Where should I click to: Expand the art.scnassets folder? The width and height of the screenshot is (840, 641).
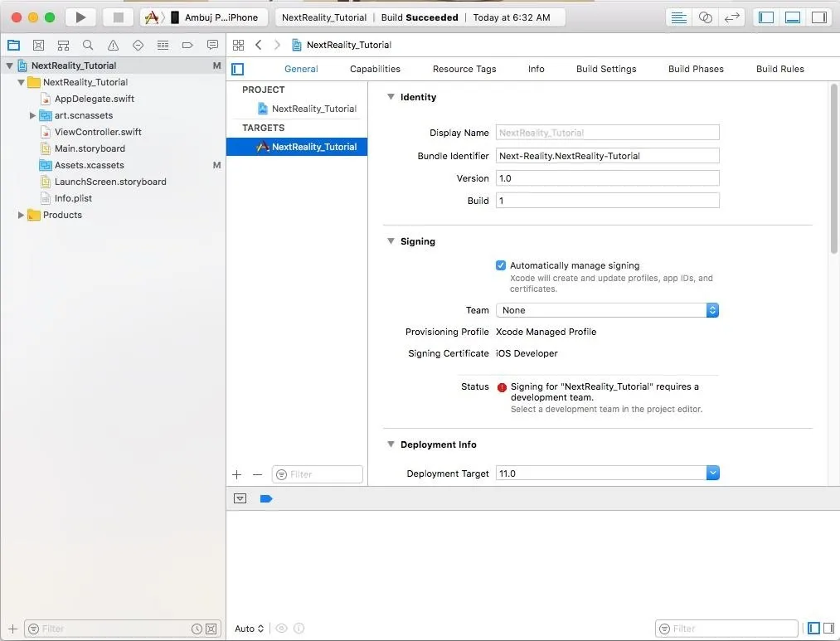[32, 115]
